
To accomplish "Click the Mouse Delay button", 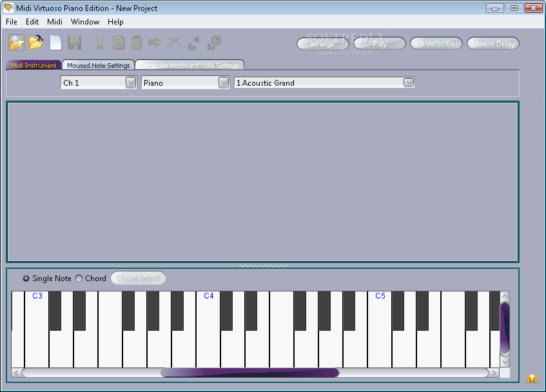I will point(493,43).
